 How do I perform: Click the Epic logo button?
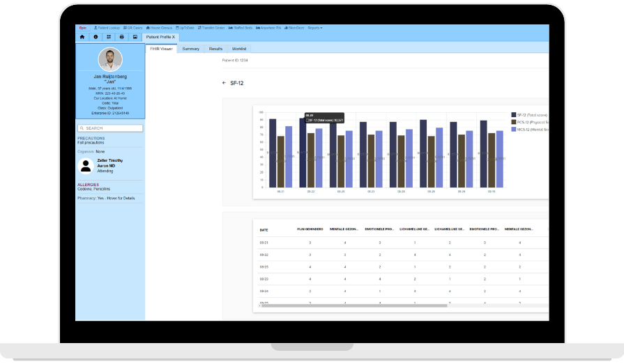(x=82, y=28)
